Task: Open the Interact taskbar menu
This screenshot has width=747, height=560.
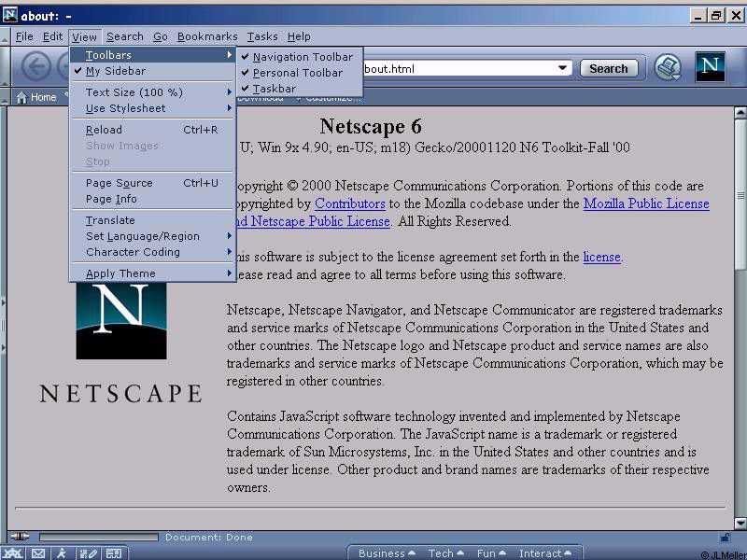Action: click(x=545, y=553)
